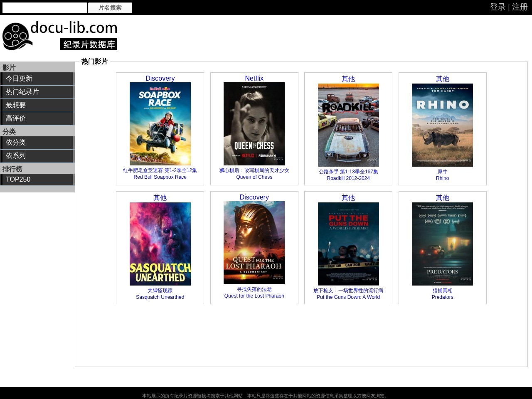Click the docu-lib.com film reel logo
The height and width of the screenshot is (399, 532).
click(60, 36)
